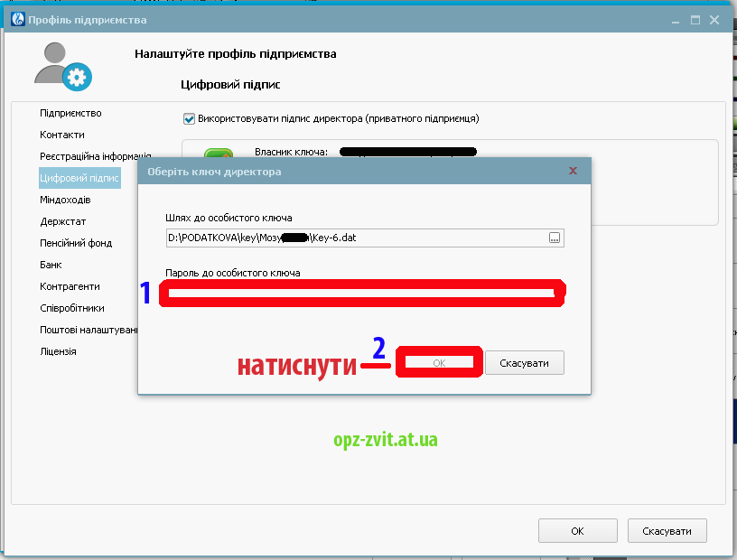
Task: Click Скасувати at the window bottom
Action: pyautogui.click(x=667, y=531)
